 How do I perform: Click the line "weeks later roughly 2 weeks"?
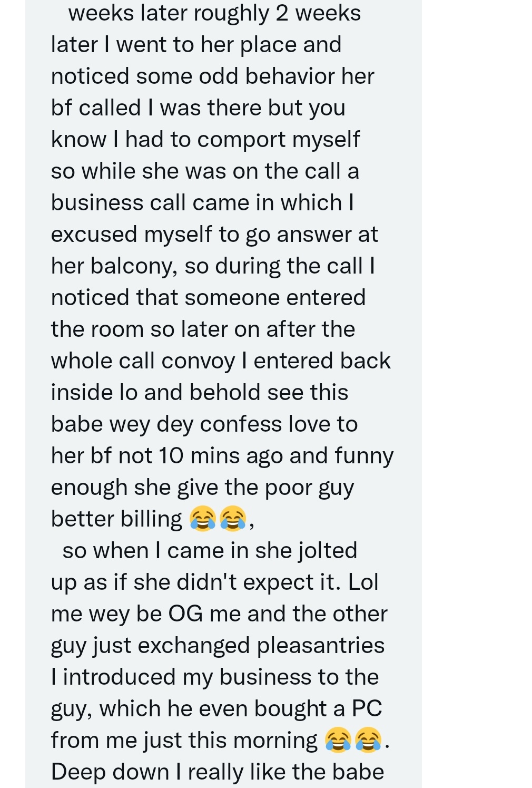(x=214, y=13)
